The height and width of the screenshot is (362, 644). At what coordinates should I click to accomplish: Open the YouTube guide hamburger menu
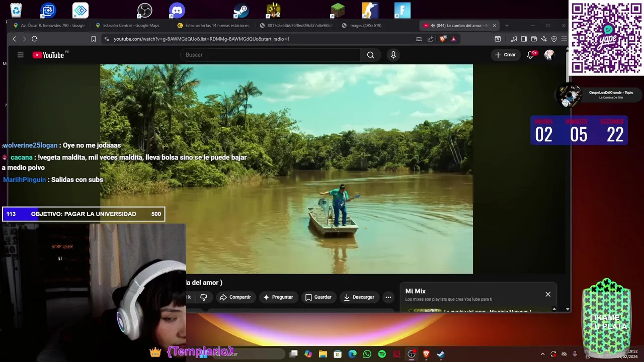pos(20,55)
